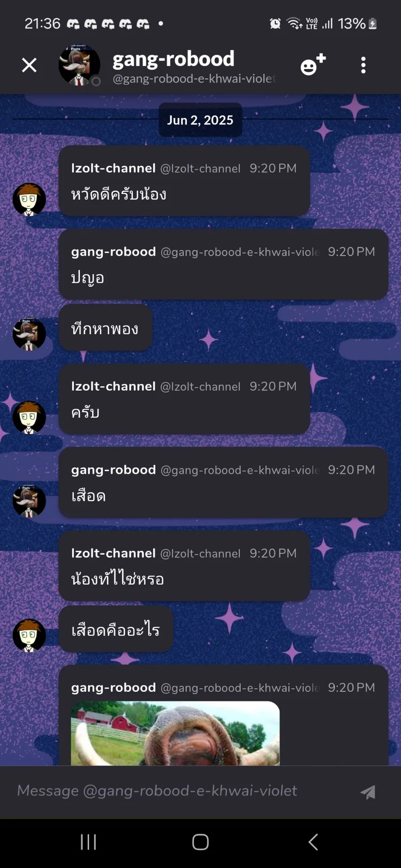The width and height of the screenshot is (401, 868).
Task: Tap the Android back navigation button
Action: point(313,842)
